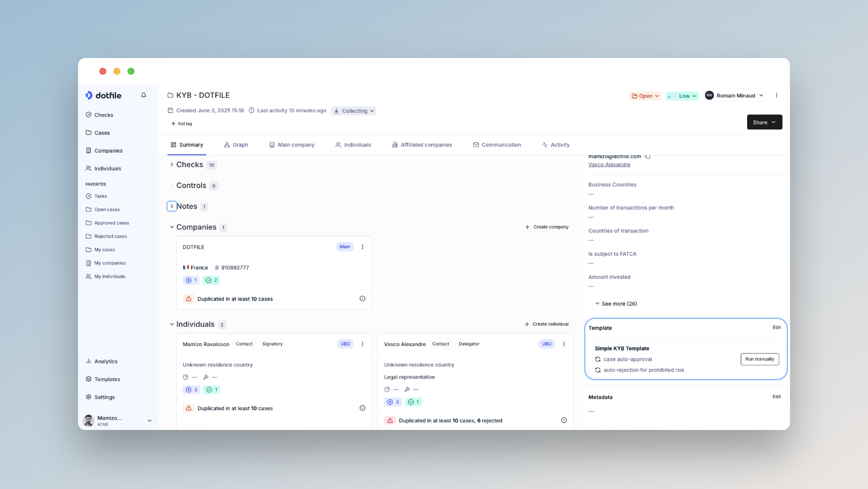Collapse the Individuals section
The image size is (868, 489).
(172, 324)
